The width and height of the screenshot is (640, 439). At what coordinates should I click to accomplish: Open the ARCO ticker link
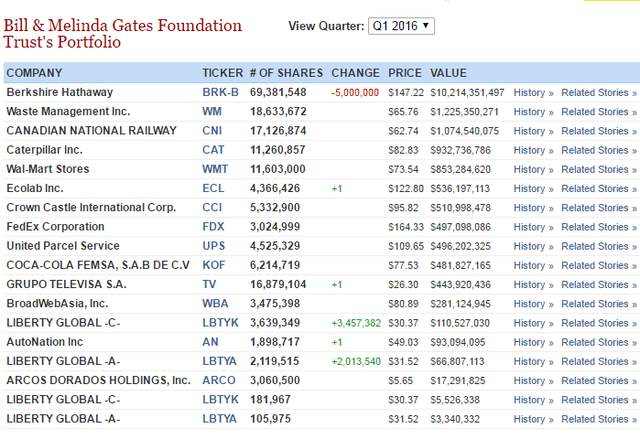[x=219, y=380]
